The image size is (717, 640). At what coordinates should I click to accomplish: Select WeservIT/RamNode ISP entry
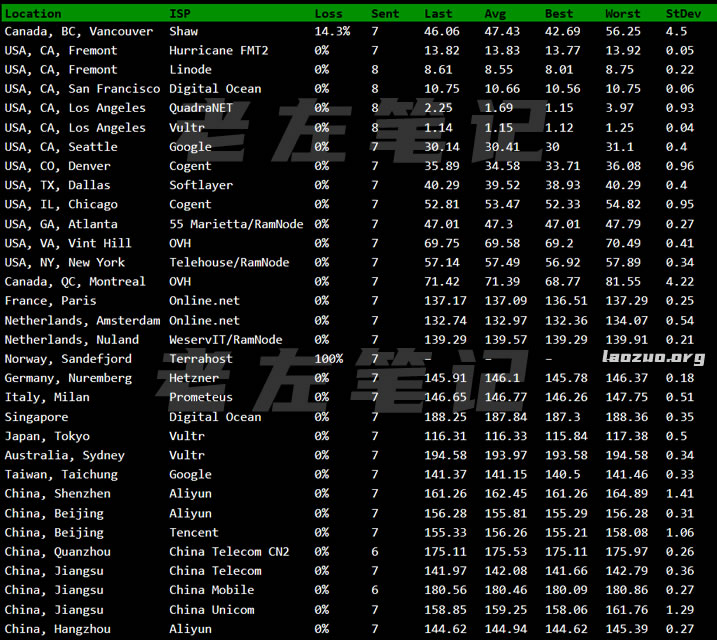(x=225, y=340)
